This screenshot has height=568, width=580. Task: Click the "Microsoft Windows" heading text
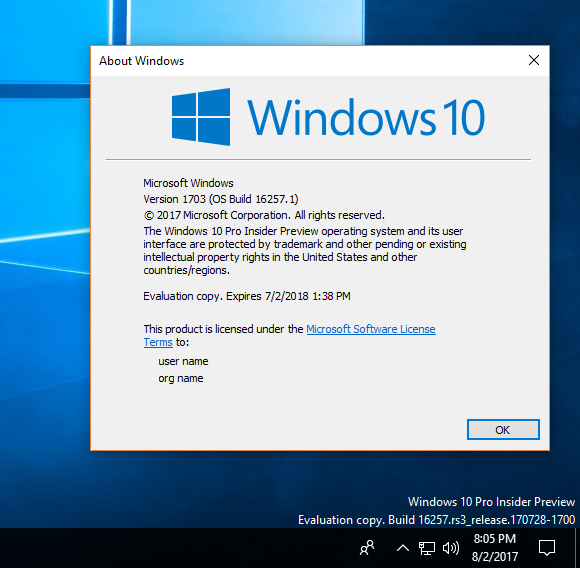[x=188, y=183]
